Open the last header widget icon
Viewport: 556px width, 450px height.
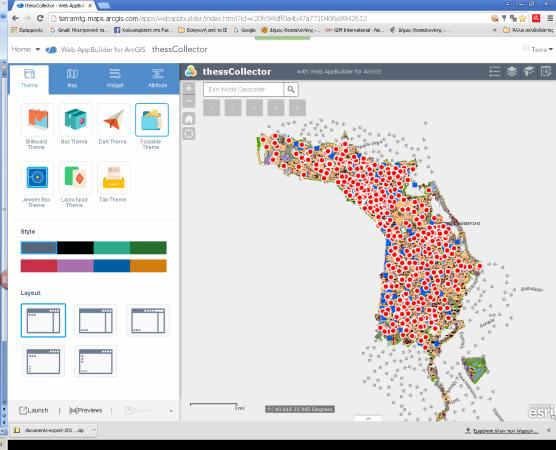tap(546, 72)
